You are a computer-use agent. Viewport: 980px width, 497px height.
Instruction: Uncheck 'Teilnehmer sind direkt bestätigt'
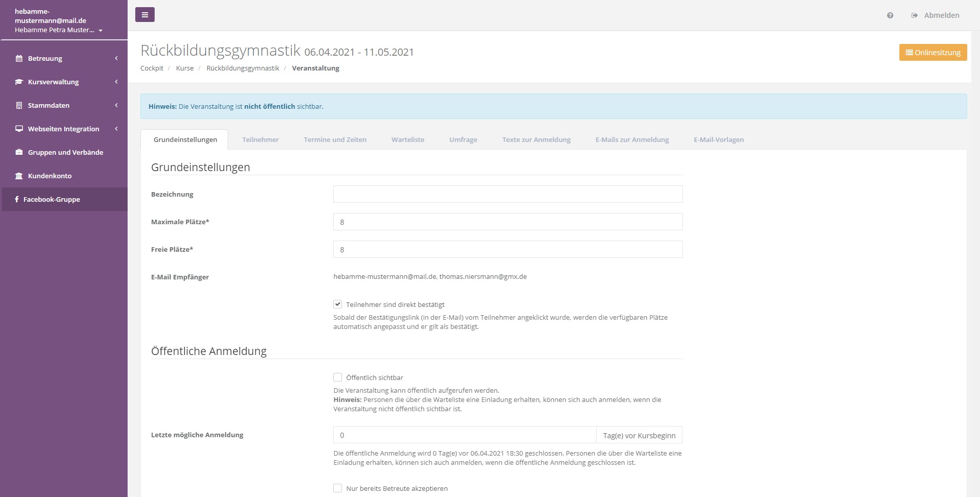(337, 304)
